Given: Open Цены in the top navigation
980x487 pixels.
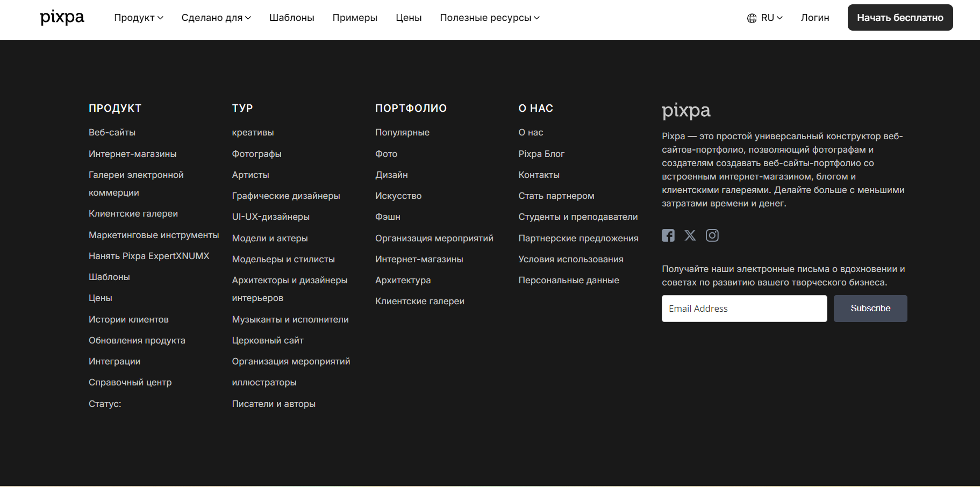Looking at the screenshot, I should coord(409,18).
